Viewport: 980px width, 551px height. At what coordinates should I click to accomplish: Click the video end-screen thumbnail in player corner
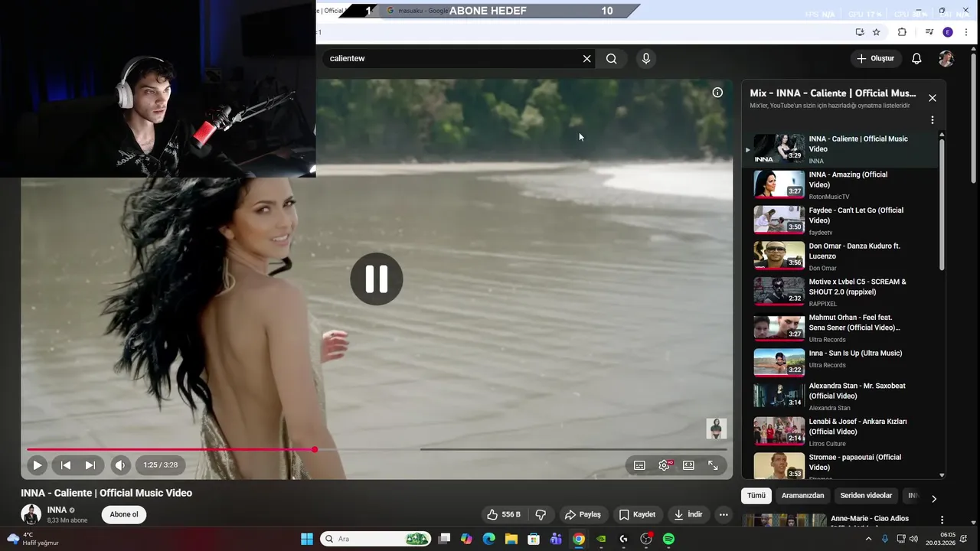coord(717,429)
